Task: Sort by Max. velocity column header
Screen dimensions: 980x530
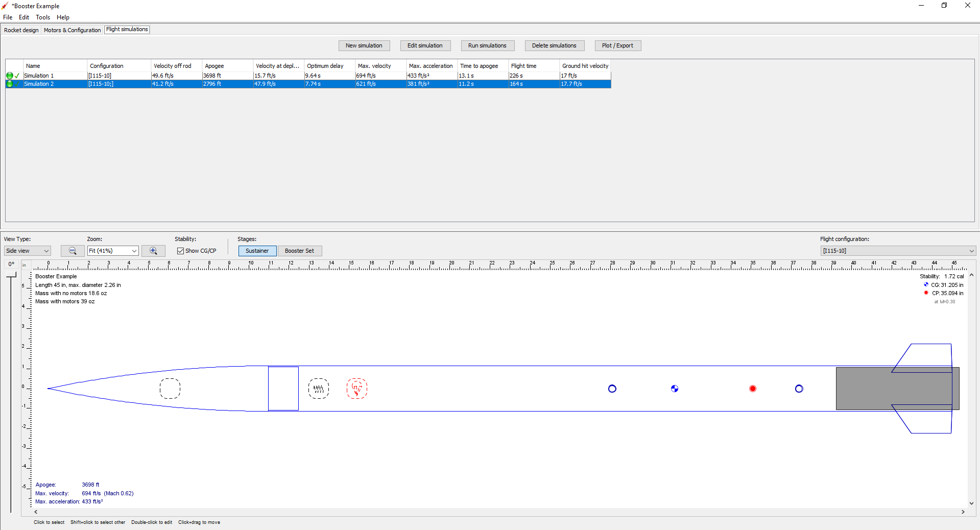Action: (x=381, y=66)
